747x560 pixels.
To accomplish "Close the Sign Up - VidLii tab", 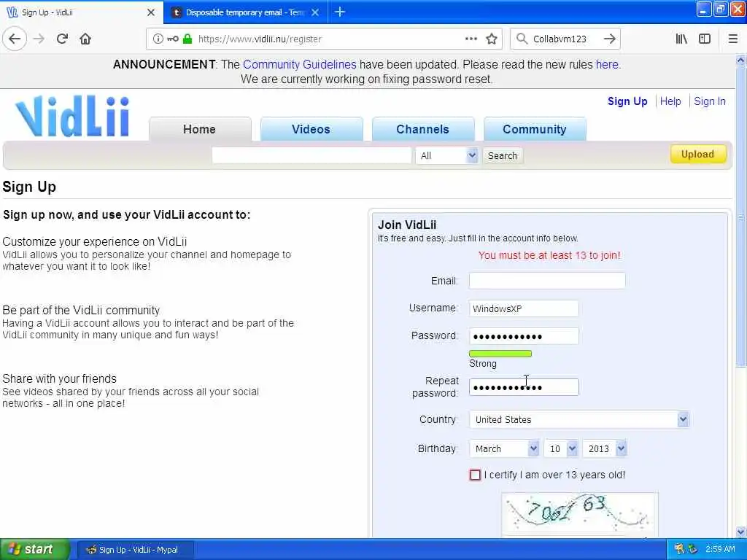I will [x=151, y=12].
